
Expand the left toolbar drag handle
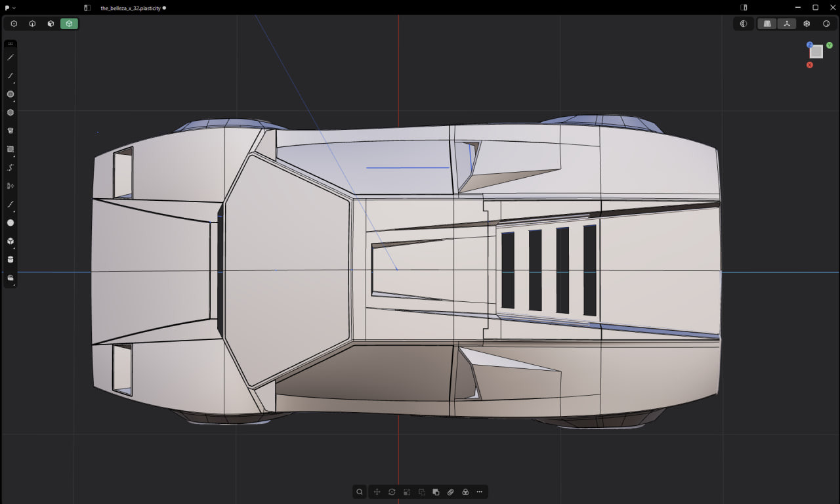[x=10, y=44]
